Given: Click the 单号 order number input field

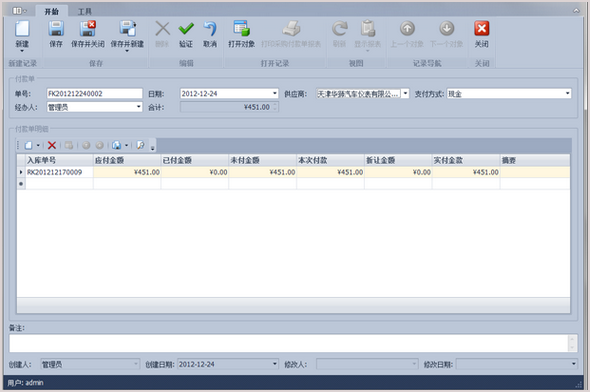Looking at the screenshot, I should point(94,94).
